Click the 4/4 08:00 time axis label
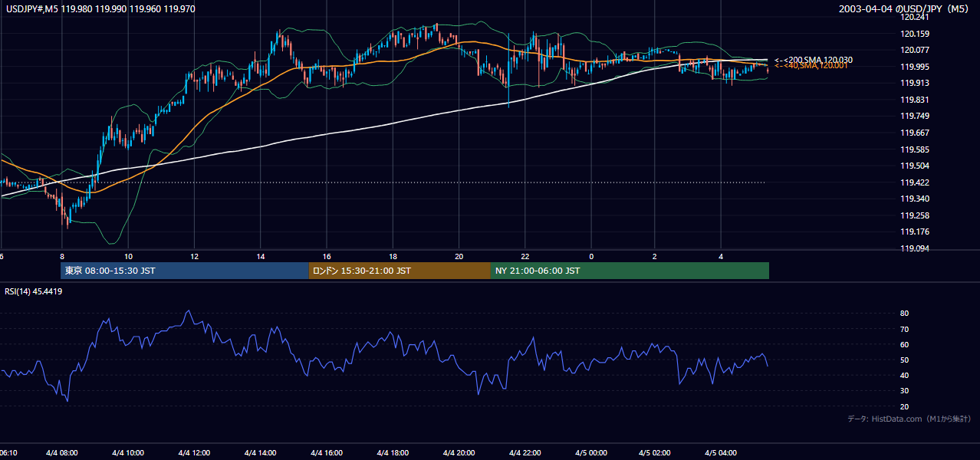Image resolution: width=980 pixels, height=460 pixels. (x=61, y=453)
